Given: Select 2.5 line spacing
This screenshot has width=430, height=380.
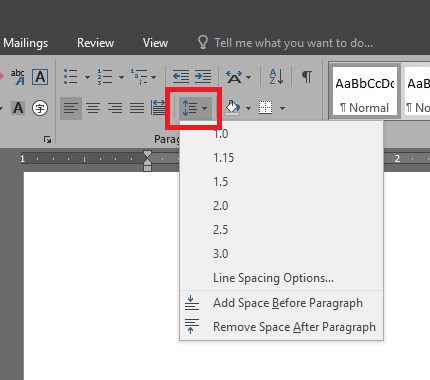Looking at the screenshot, I should (282, 230).
